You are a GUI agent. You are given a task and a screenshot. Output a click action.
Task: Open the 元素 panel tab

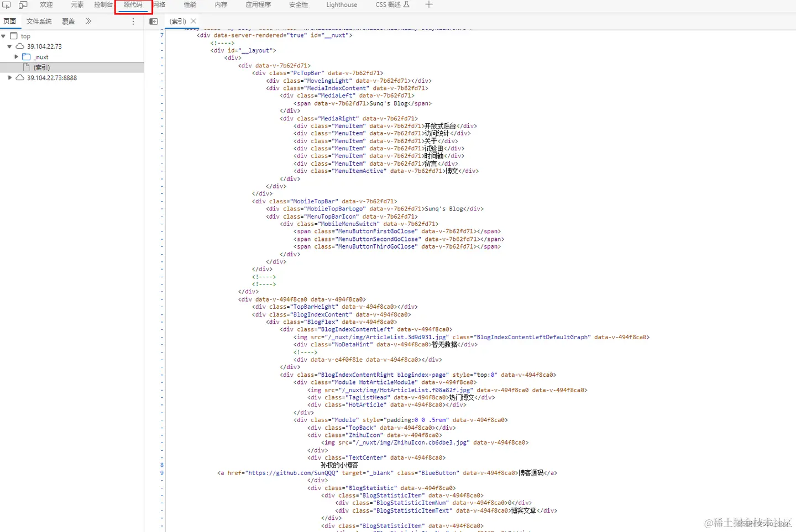(77, 5)
